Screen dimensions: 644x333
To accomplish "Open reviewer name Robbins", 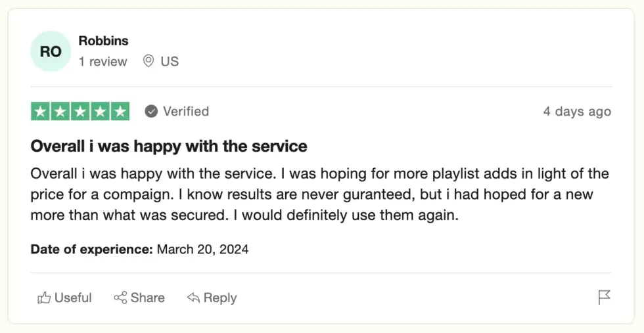I will (103, 41).
